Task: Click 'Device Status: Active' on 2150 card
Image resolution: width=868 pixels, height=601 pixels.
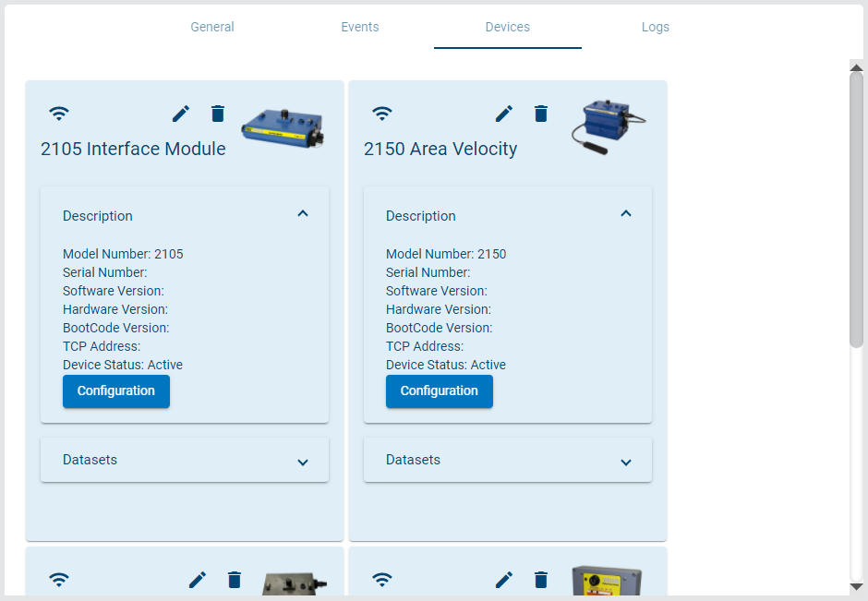Action: [x=446, y=365]
